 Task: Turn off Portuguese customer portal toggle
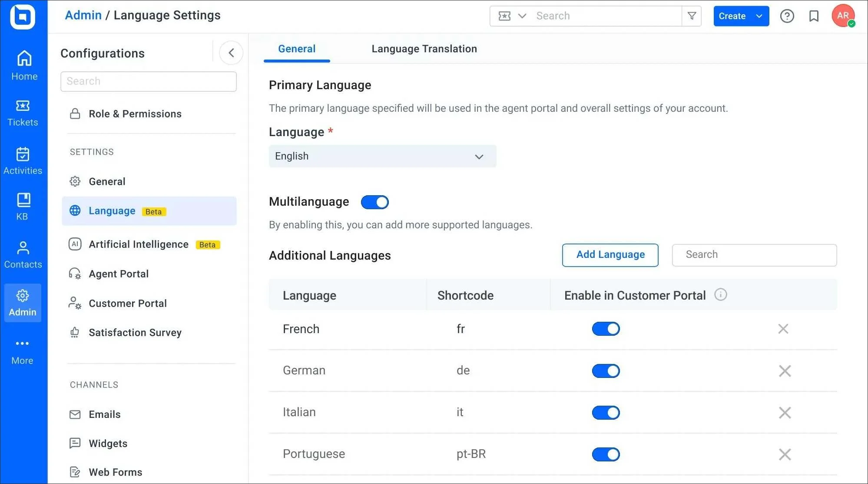point(606,454)
